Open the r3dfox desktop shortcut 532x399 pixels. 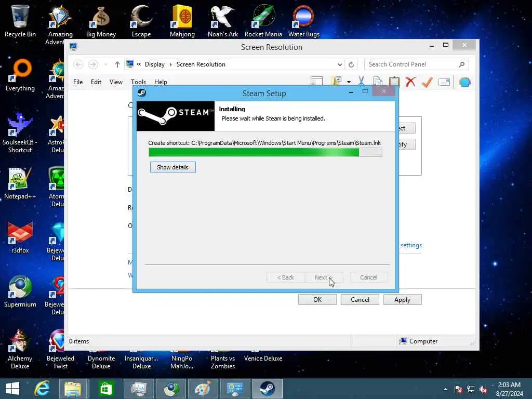[x=20, y=237]
